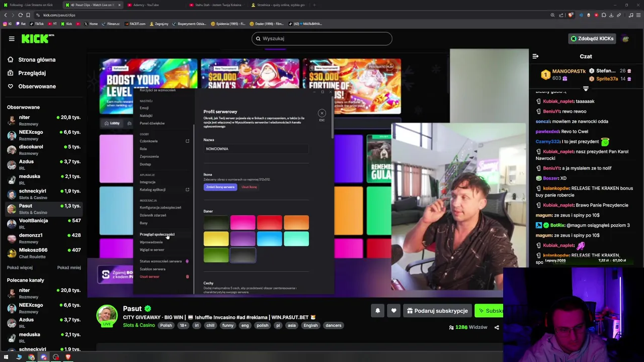Open Panel dźwięków settings item
The height and width of the screenshot is (362, 644).
coord(152,123)
